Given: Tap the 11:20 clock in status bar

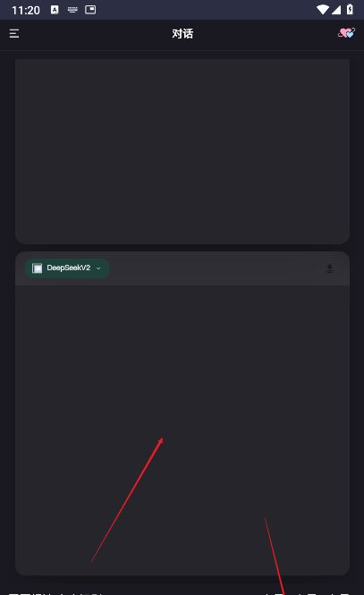Looking at the screenshot, I should tap(25, 10).
